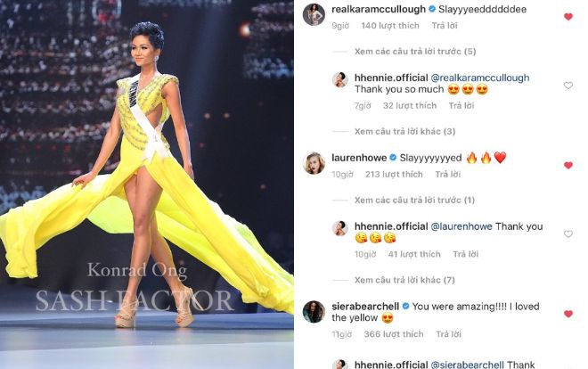The width and height of the screenshot is (588, 369).
Task: Click hhennie.official avatar beside the laurenhowe reply
Action: click(x=340, y=228)
